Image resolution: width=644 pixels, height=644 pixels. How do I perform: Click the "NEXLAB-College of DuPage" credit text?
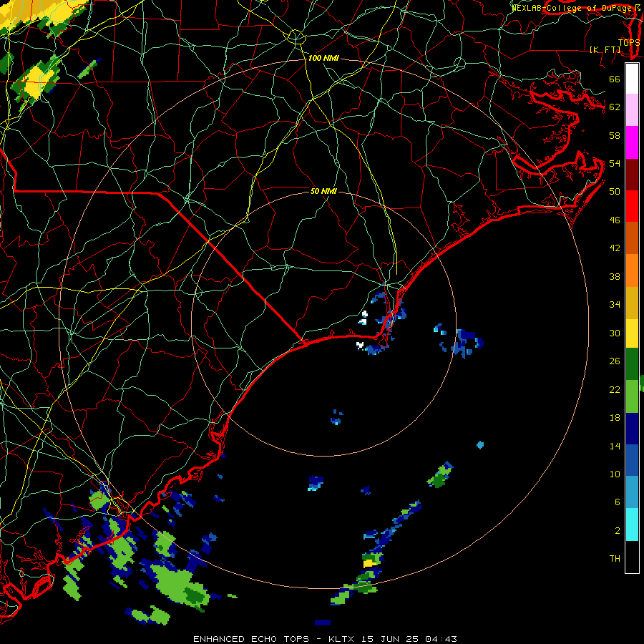pyautogui.click(x=572, y=8)
